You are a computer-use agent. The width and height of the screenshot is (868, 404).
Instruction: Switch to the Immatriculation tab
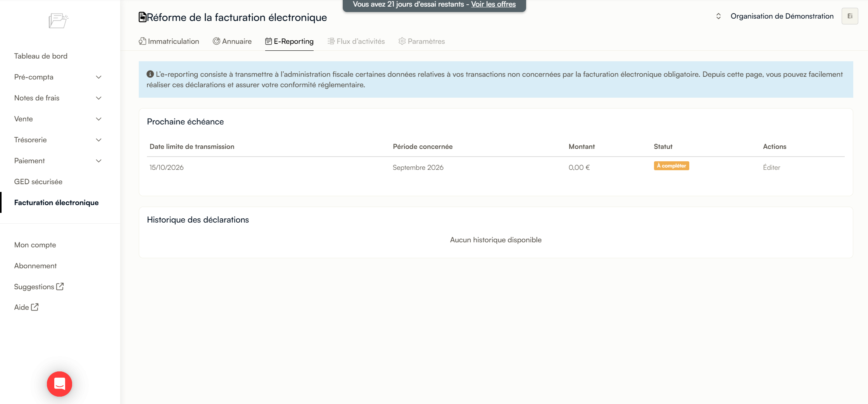[169, 41]
